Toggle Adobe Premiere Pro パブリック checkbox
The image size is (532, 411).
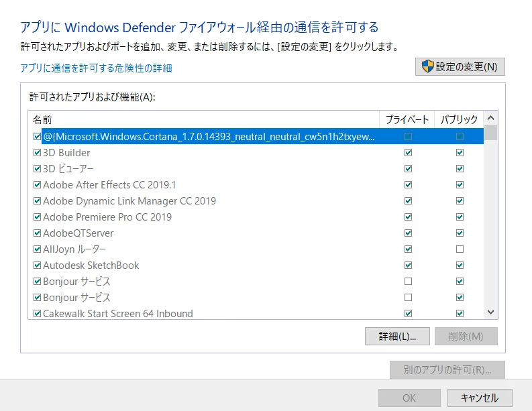click(460, 217)
